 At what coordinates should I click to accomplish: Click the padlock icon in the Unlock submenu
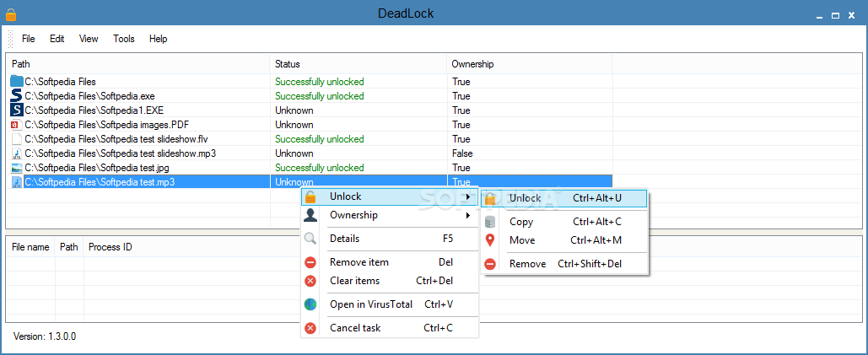[x=490, y=198]
